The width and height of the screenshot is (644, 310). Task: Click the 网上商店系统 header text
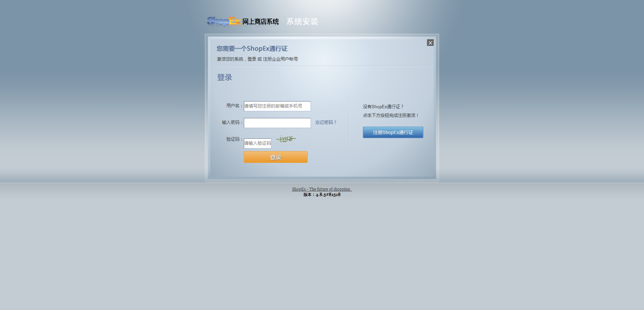tap(261, 22)
